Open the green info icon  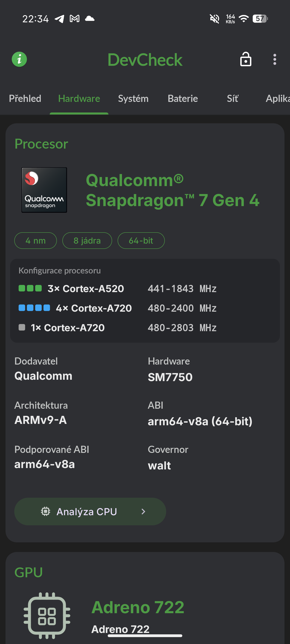(x=19, y=59)
